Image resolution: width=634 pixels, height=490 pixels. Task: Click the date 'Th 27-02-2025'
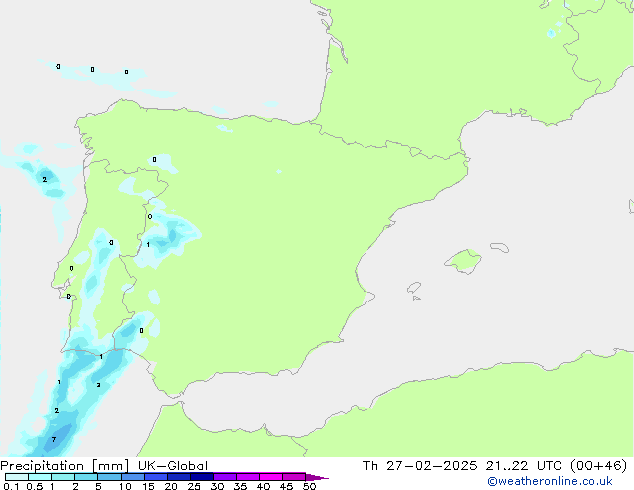(x=420, y=466)
